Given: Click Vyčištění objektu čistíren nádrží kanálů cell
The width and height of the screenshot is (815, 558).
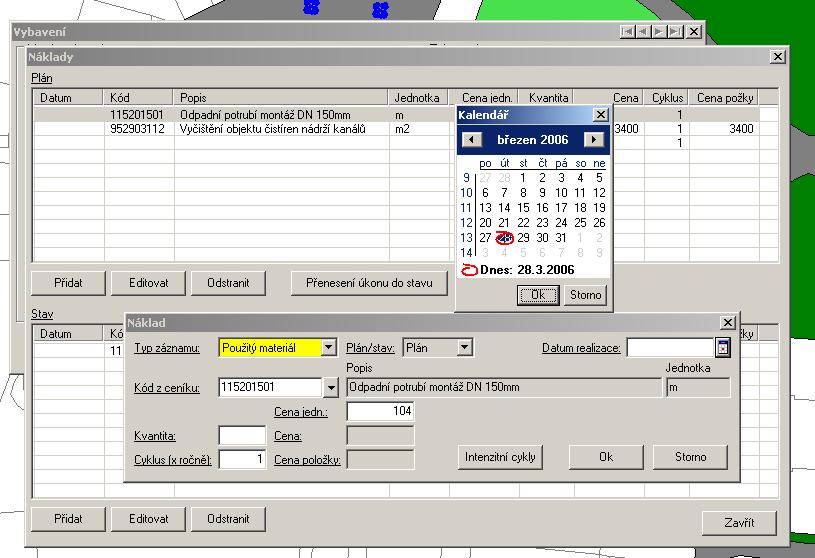Looking at the screenshot, I should [x=273, y=129].
